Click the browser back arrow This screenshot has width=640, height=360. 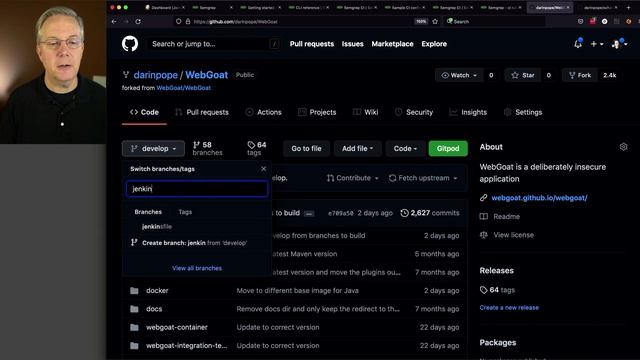[x=114, y=21]
